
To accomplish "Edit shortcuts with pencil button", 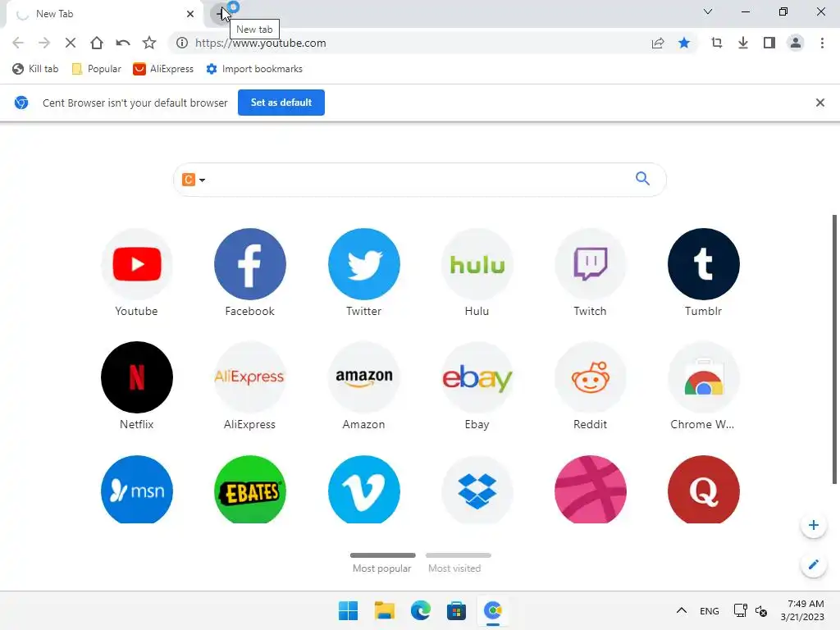I will [x=813, y=564].
